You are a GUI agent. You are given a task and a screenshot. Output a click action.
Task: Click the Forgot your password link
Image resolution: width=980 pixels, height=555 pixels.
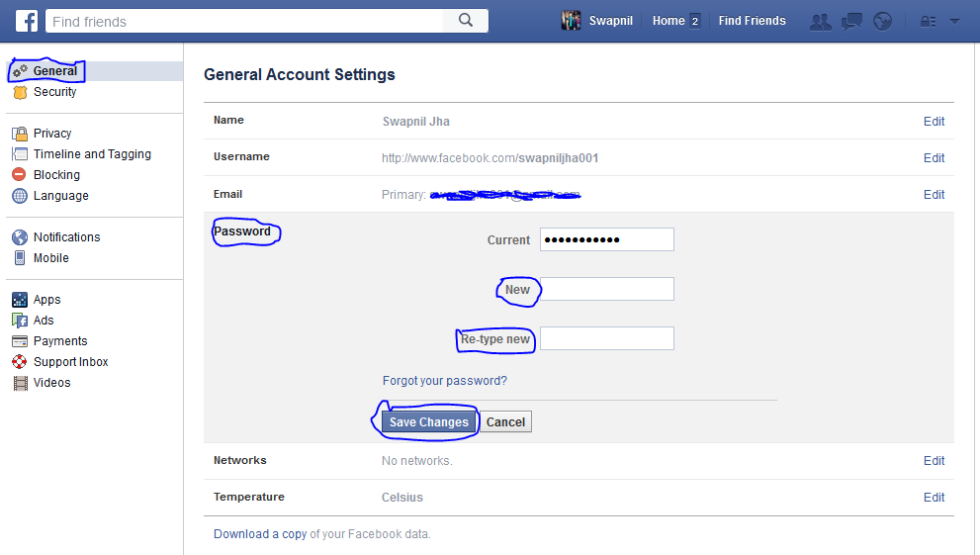pos(444,381)
